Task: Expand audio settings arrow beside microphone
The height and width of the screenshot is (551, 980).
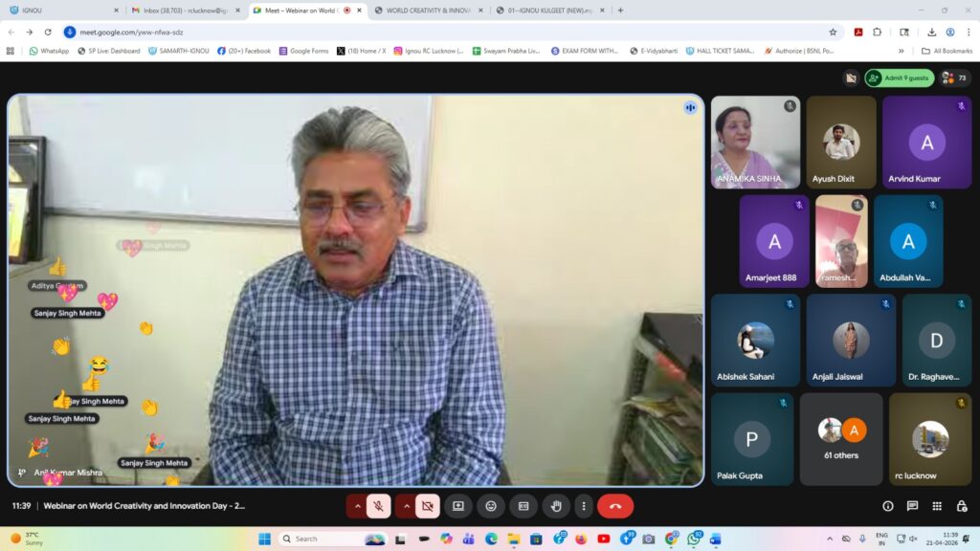Action: pyautogui.click(x=358, y=506)
